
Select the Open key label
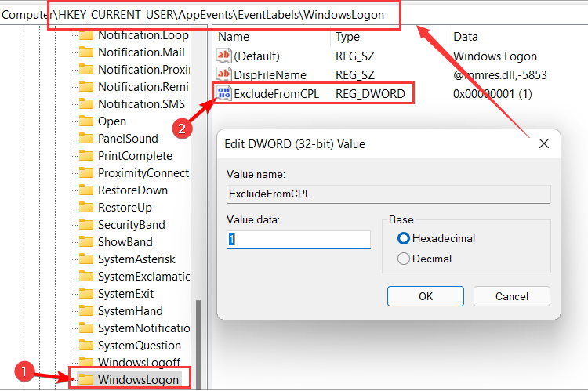tap(112, 121)
